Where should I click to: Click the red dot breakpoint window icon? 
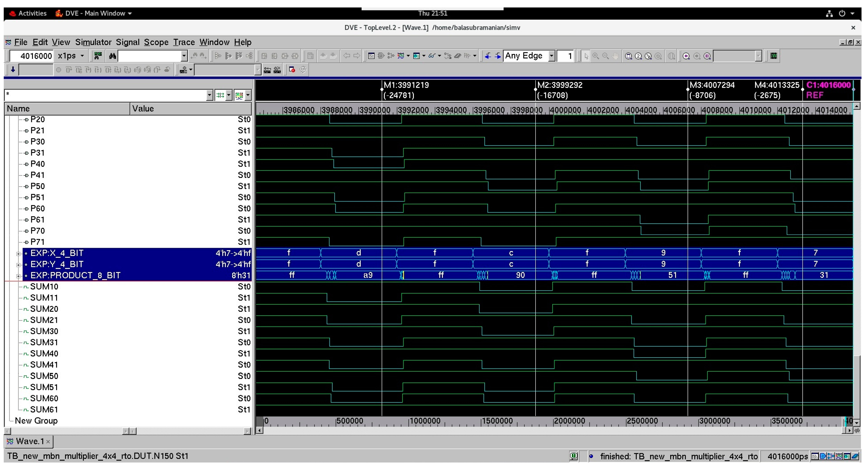[x=292, y=70]
